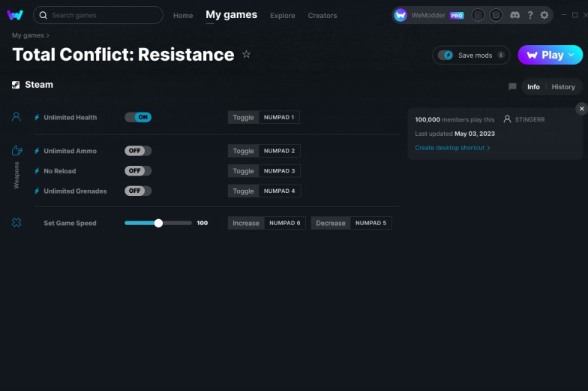Click the Save mods info badge

coord(501,56)
